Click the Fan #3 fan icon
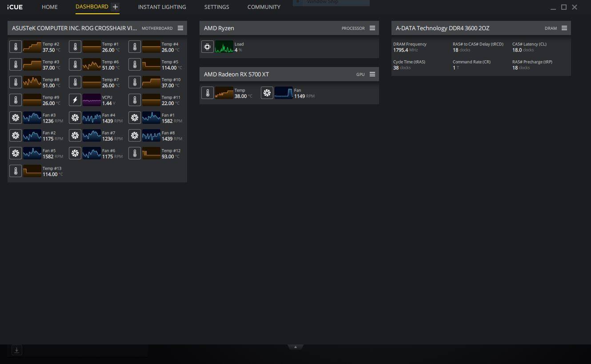This screenshot has width=591, height=364. click(x=16, y=118)
